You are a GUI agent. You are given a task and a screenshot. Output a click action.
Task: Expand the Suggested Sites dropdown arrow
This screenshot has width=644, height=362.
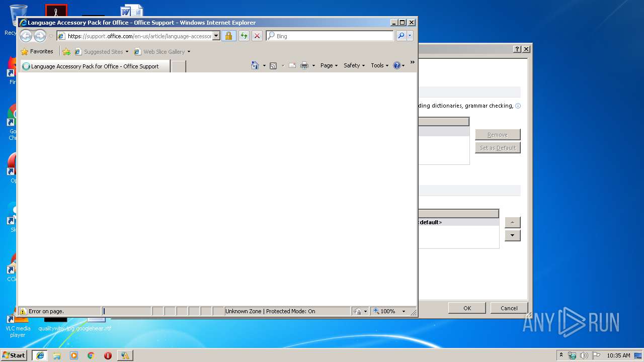pyautogui.click(x=127, y=52)
